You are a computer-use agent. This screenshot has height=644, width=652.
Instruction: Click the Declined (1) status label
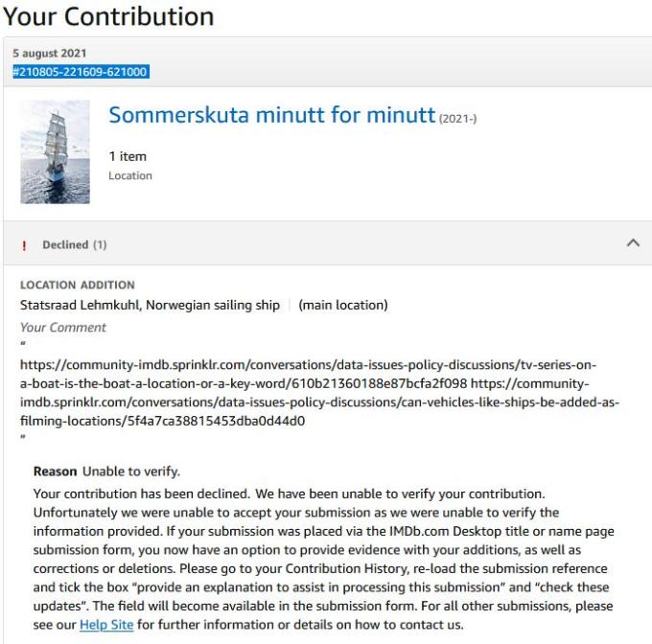tap(74, 245)
